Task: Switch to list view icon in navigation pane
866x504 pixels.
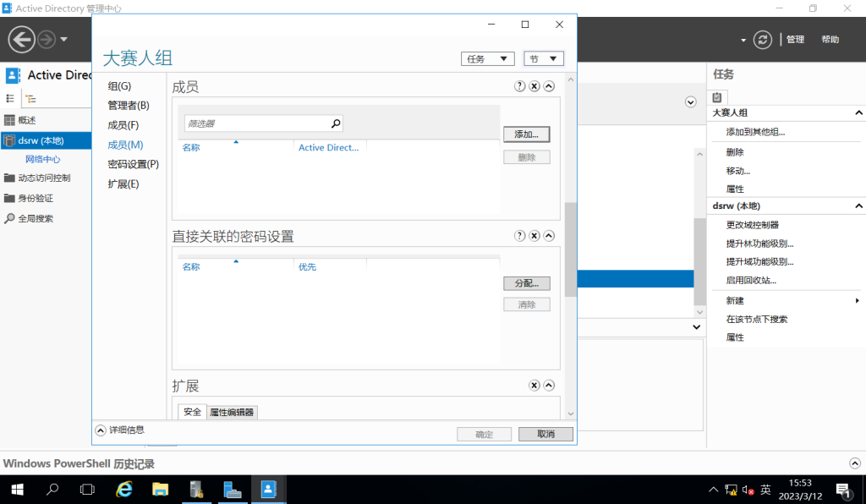Action: click(10, 98)
